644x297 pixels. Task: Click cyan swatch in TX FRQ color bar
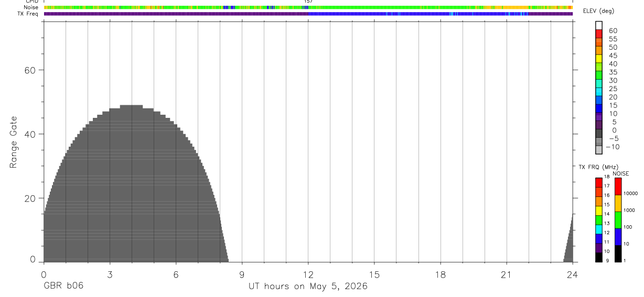[598, 229]
